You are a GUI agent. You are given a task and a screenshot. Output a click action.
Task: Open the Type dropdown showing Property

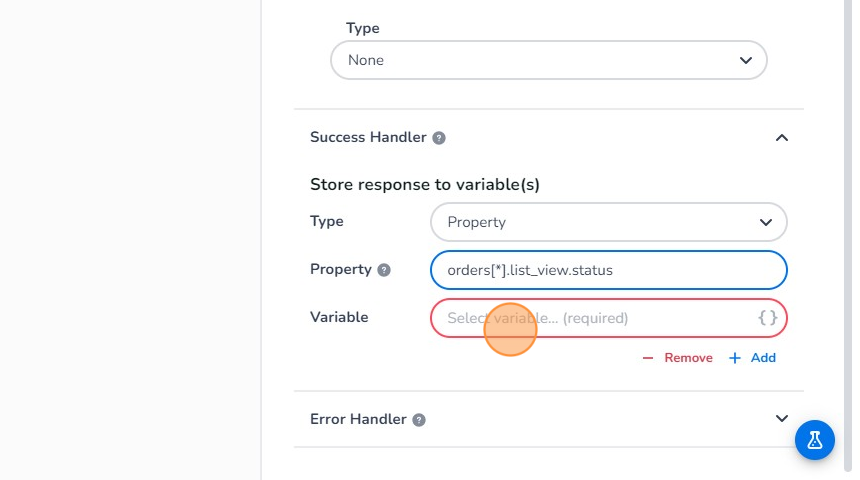click(x=608, y=222)
